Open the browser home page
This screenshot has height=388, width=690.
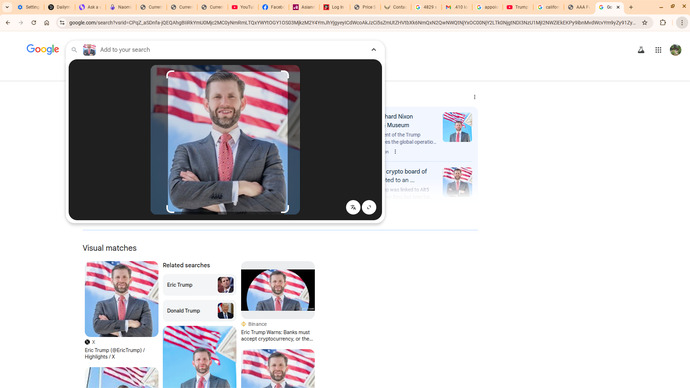pos(47,22)
